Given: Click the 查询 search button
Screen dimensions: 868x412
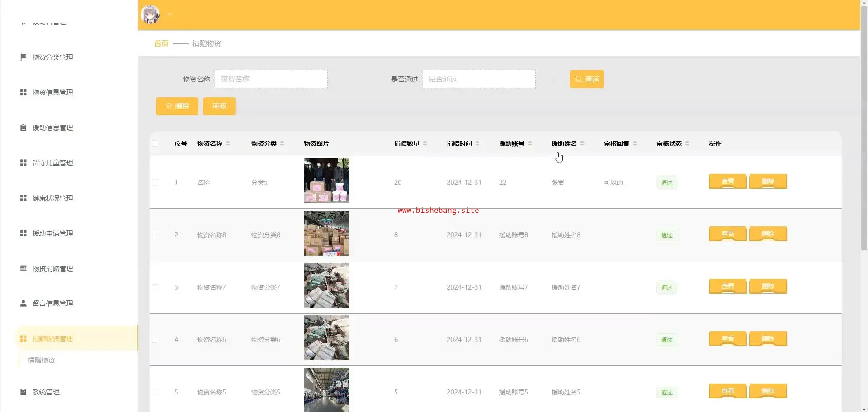Looking at the screenshot, I should click(586, 79).
